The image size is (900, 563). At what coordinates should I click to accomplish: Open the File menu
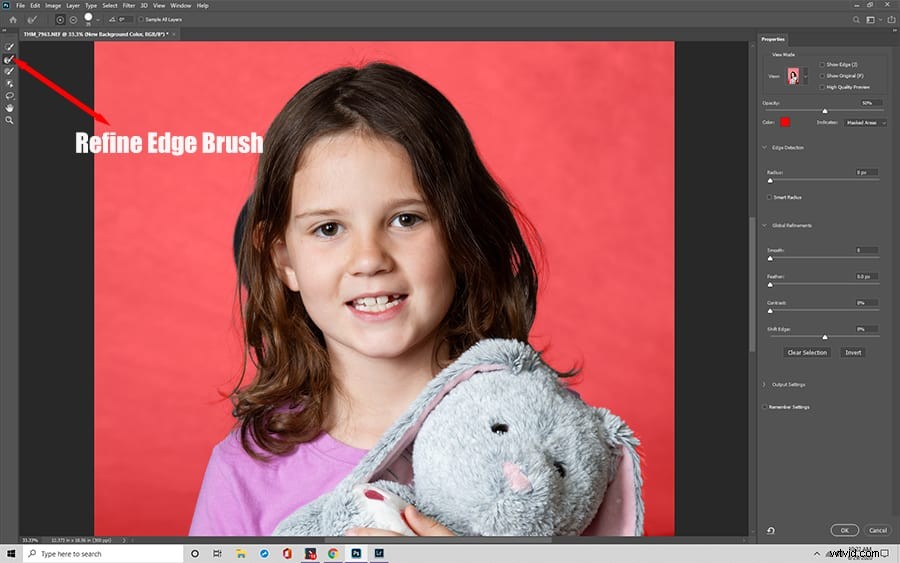click(x=20, y=6)
